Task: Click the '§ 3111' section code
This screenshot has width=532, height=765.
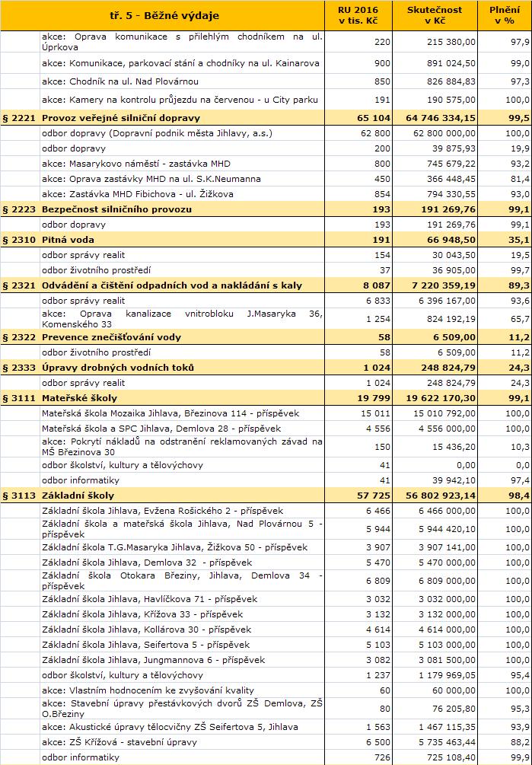Action: 20,398
